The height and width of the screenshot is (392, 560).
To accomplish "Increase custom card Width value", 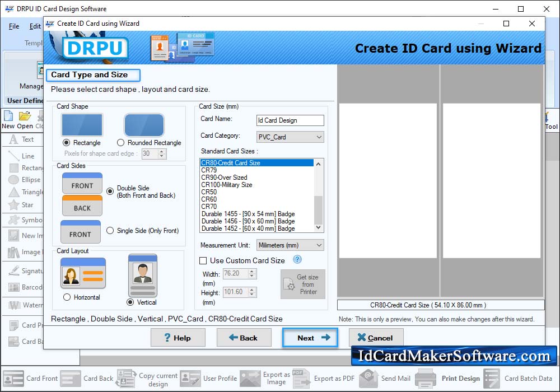I will tap(252, 272).
